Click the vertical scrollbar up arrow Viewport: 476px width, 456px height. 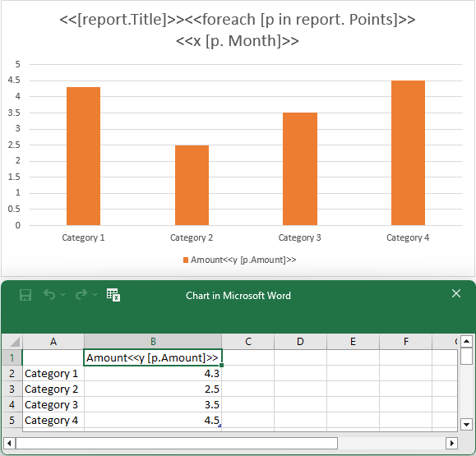(x=466, y=342)
